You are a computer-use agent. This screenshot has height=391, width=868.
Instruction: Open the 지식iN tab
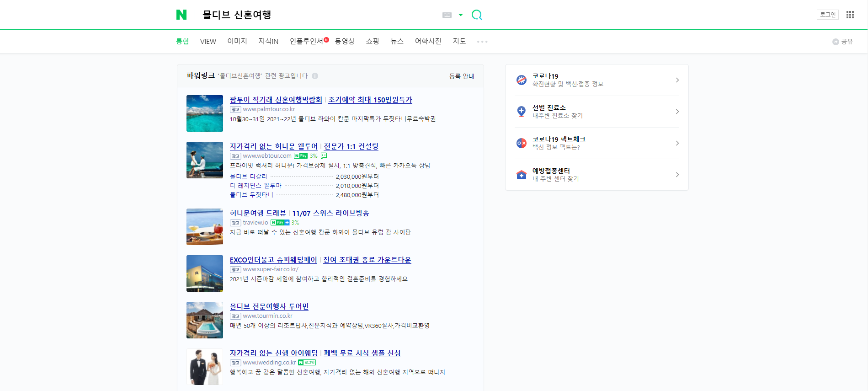click(x=268, y=41)
